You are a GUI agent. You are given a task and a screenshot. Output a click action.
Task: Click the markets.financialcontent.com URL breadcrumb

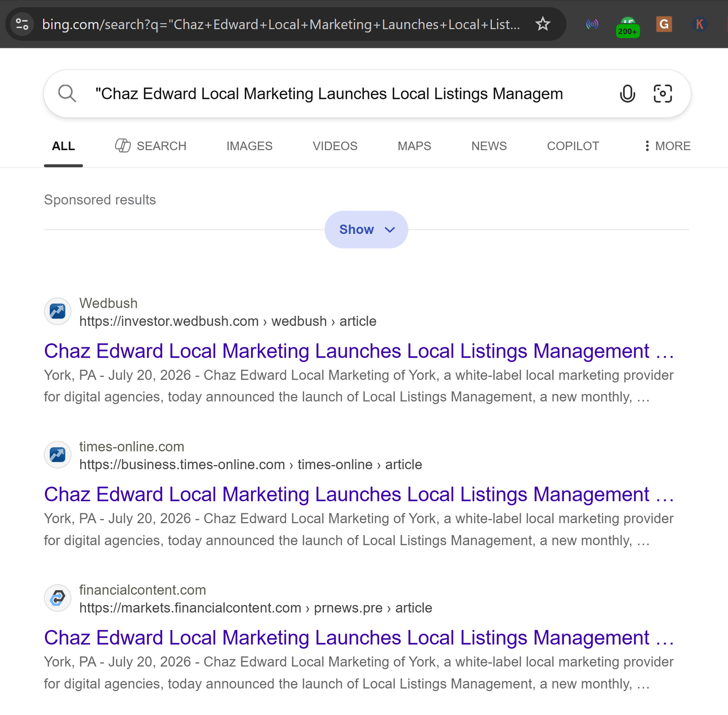(256, 608)
